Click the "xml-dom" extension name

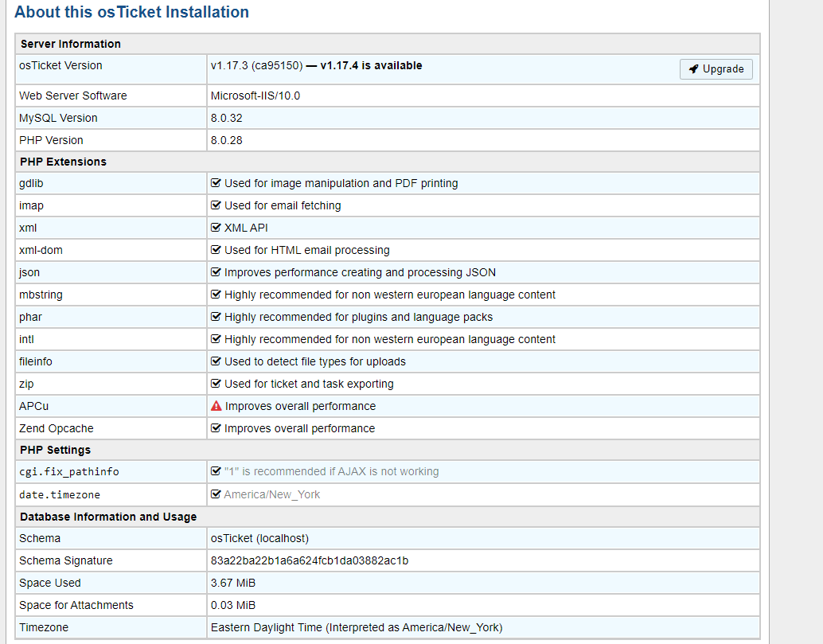[x=41, y=250]
